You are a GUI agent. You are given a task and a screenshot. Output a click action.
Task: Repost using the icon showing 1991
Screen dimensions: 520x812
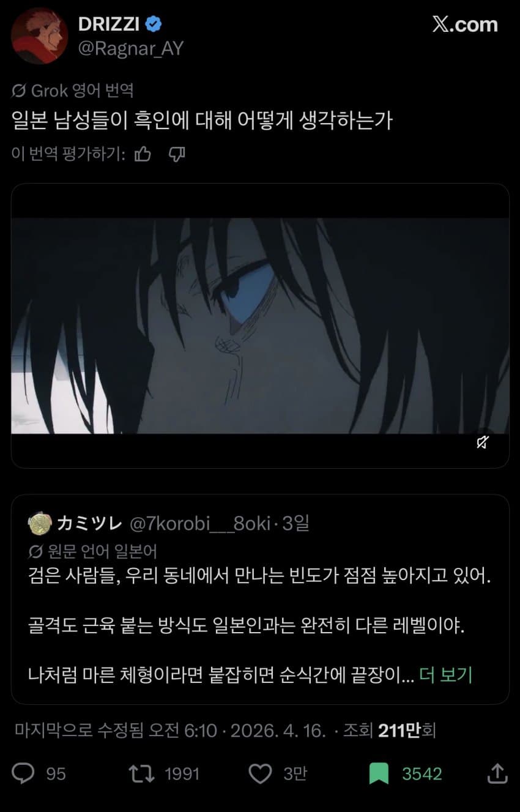(141, 773)
